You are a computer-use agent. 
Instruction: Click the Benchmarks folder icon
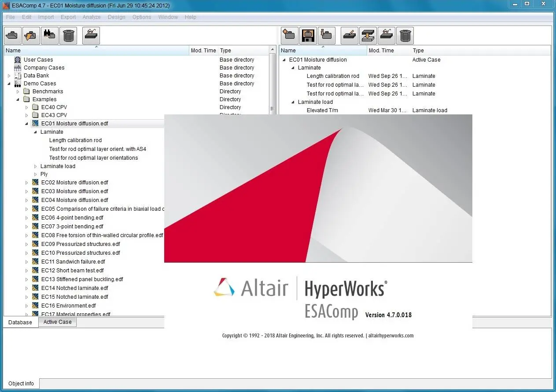tap(26, 92)
